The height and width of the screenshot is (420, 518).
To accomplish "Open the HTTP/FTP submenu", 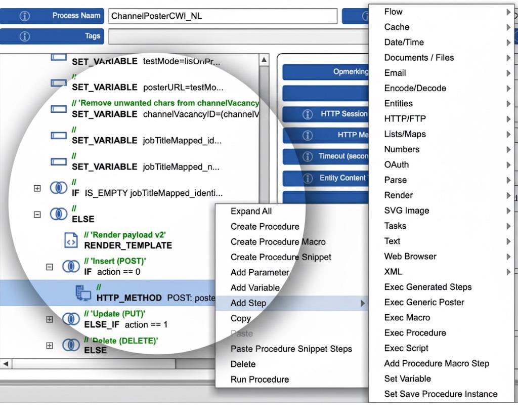I will (405, 119).
